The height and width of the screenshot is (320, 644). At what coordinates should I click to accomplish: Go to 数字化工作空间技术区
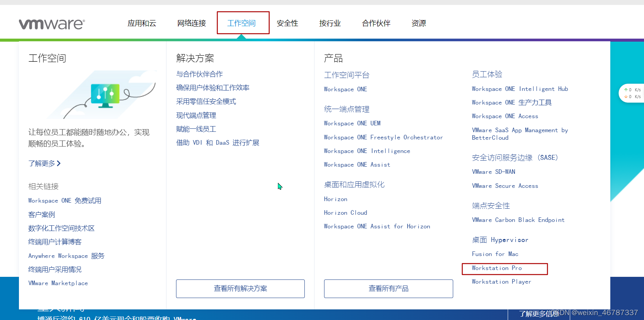point(61,228)
